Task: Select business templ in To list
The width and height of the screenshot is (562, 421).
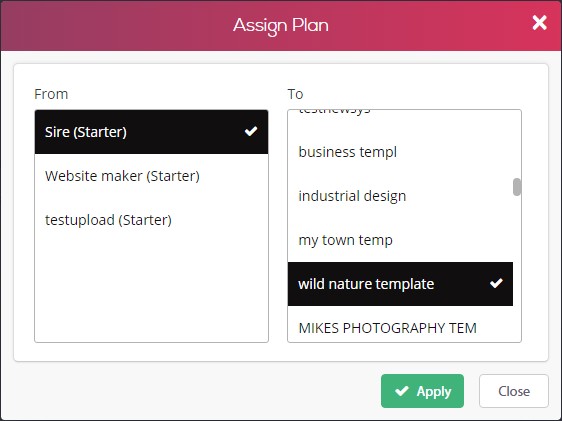Action: pyautogui.click(x=400, y=152)
